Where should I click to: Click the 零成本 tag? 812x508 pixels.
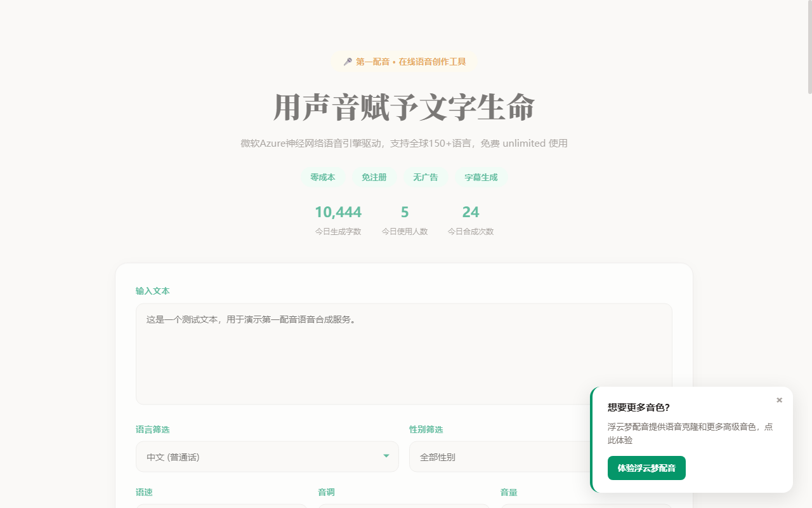pyautogui.click(x=322, y=178)
